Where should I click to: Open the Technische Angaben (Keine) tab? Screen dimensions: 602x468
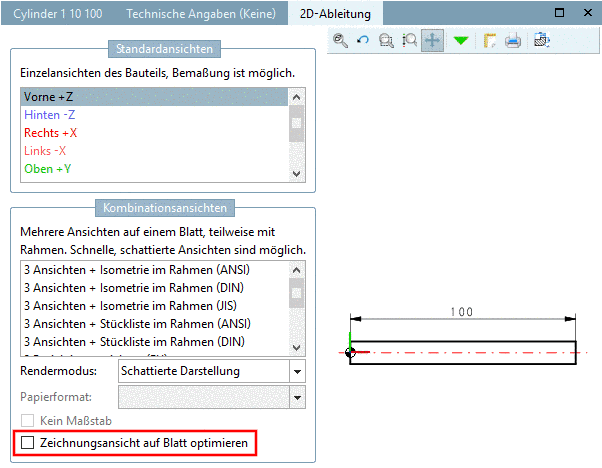pos(201,14)
